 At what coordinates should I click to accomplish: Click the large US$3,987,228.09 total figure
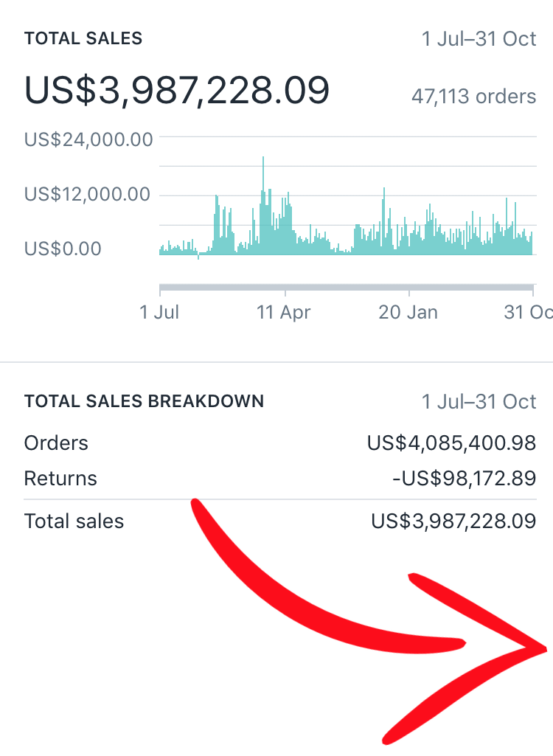(177, 91)
